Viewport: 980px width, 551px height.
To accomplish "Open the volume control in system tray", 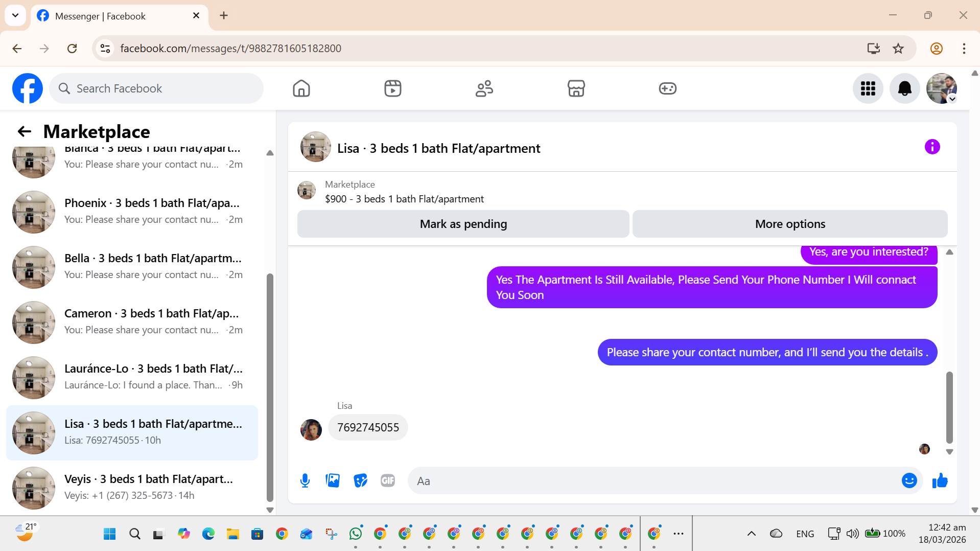I will (852, 534).
